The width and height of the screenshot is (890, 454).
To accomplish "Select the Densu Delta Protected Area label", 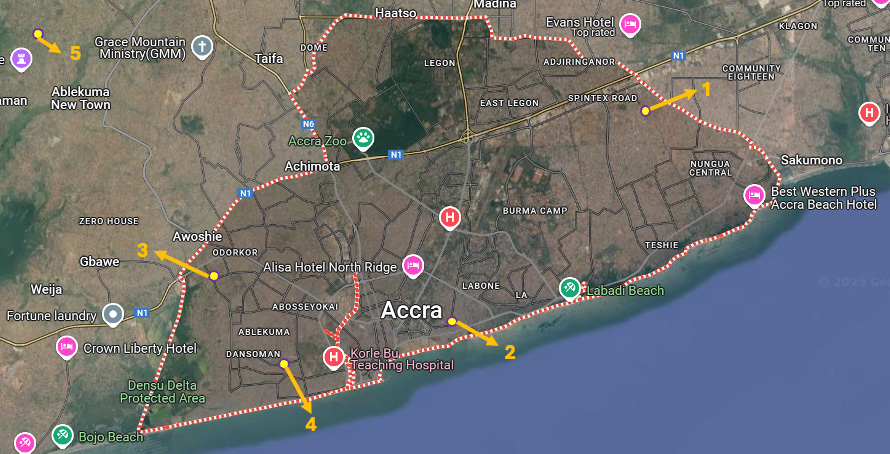I will click(162, 392).
